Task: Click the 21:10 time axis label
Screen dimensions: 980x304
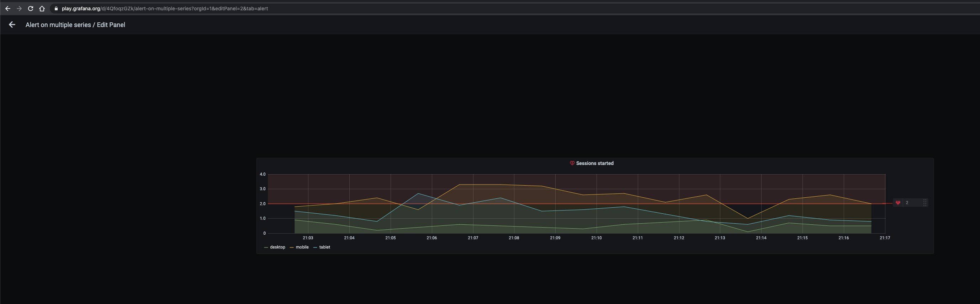Action: coord(596,238)
